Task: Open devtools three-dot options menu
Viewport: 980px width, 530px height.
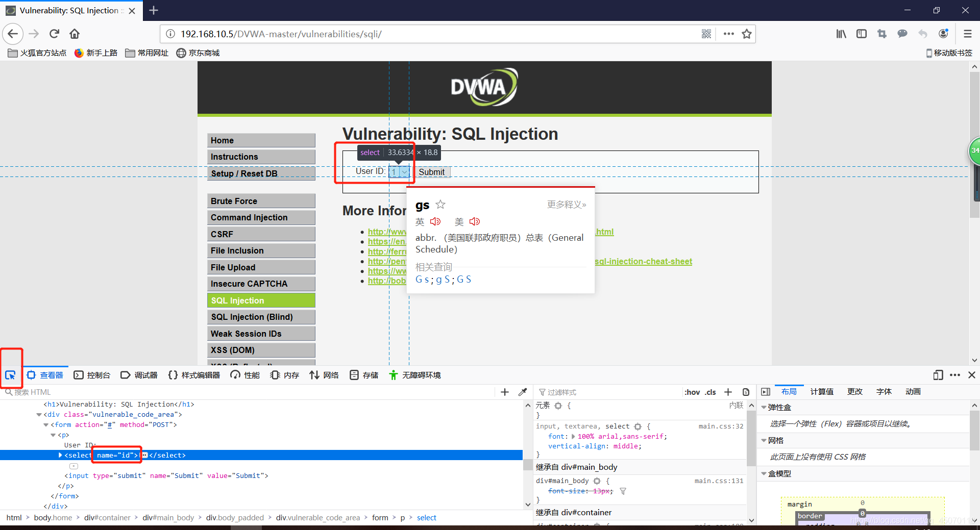Action: (x=955, y=375)
